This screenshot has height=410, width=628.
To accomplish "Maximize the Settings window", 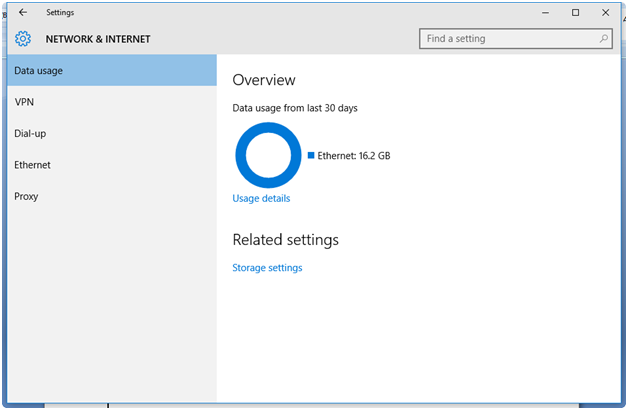I will (x=575, y=12).
